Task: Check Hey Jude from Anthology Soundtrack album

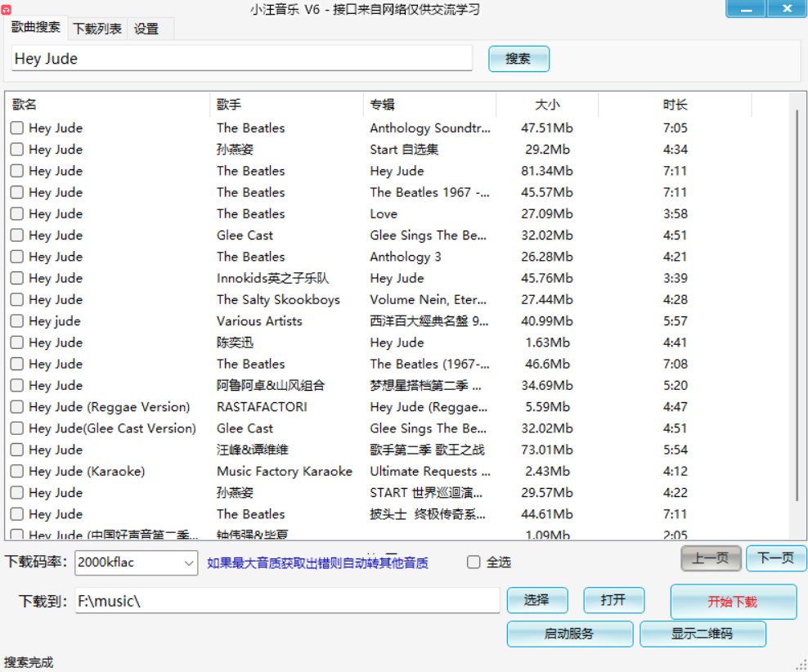Action: click(x=17, y=128)
